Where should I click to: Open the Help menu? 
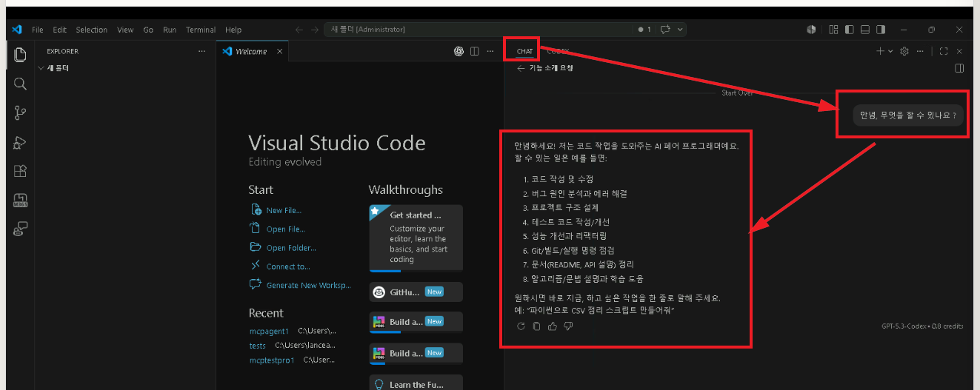point(233,30)
